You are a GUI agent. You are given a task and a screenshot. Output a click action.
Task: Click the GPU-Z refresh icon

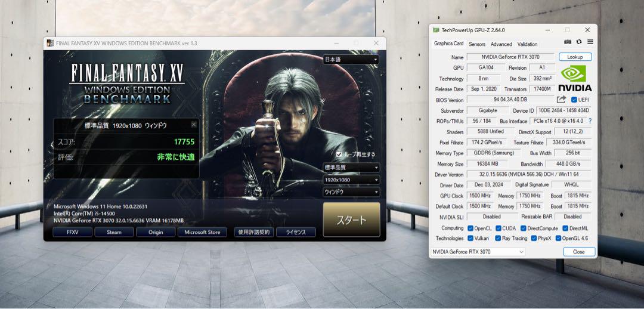579,42
